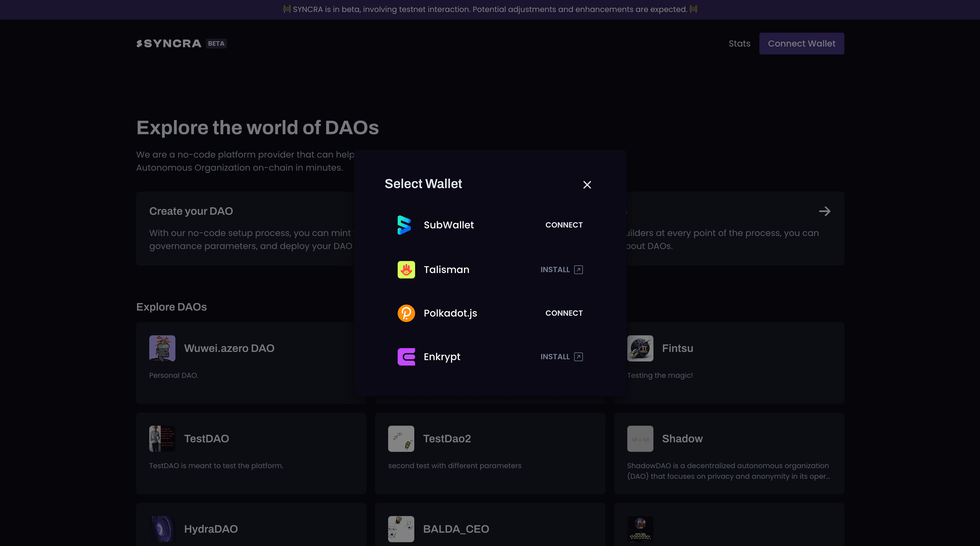Click the Explore DAOs section heading
The image size is (980, 546).
coord(171,307)
